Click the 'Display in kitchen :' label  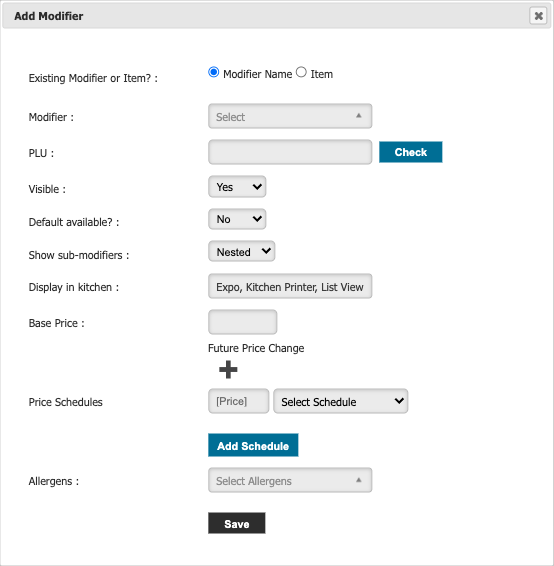[x=74, y=287]
